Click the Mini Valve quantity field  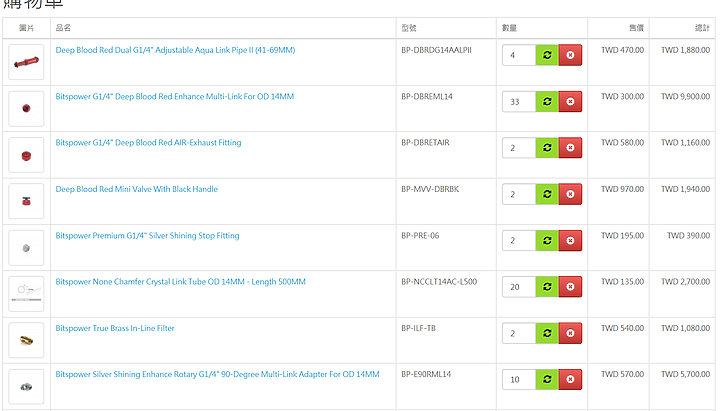[519, 194]
